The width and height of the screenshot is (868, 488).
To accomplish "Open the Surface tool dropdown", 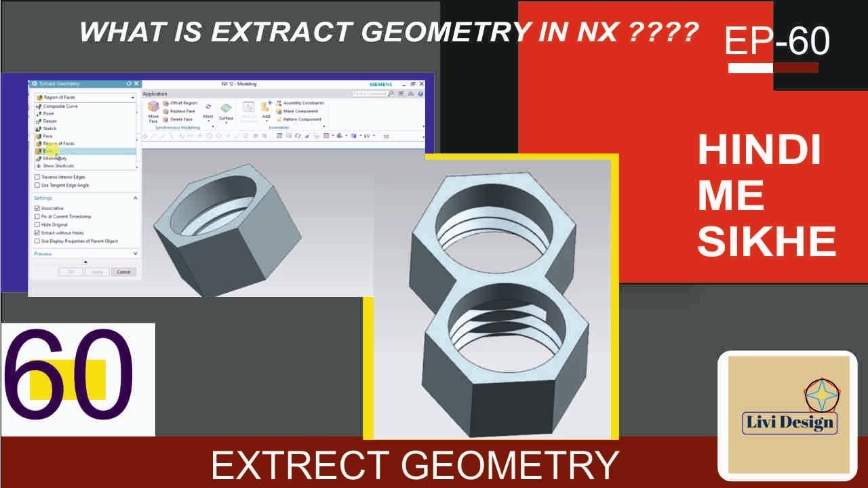I will click(x=226, y=113).
